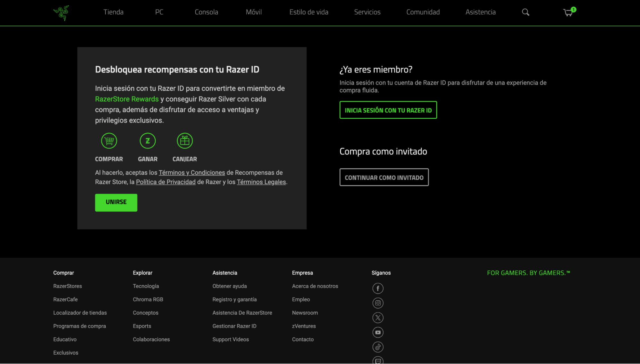Viewport: 640px width, 364px height.
Task: Click the FOR GAMERS. BY GAMERS. slogan
Action: coord(528,273)
